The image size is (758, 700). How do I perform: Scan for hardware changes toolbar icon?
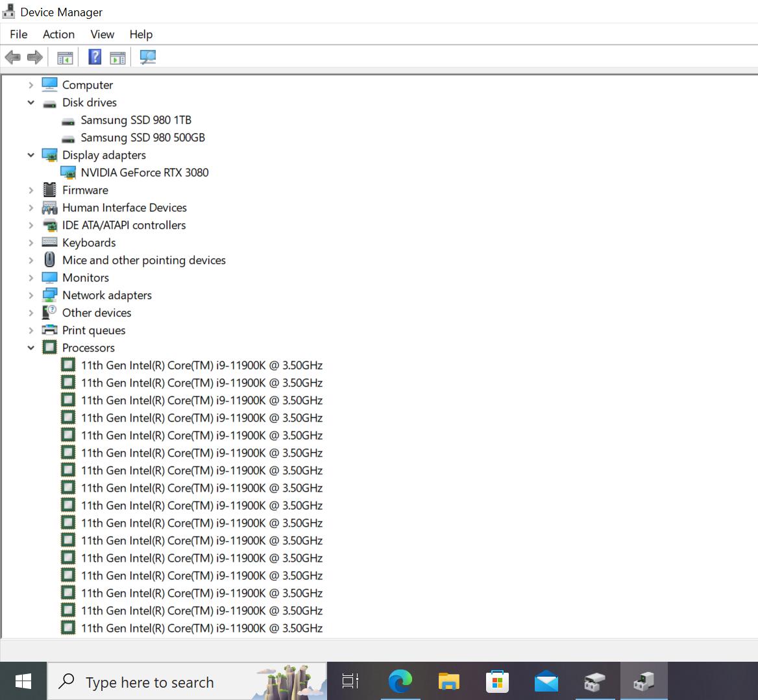[147, 57]
